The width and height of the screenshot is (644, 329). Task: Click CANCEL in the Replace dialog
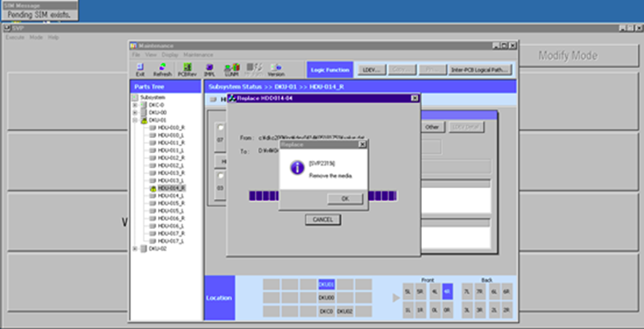(323, 219)
